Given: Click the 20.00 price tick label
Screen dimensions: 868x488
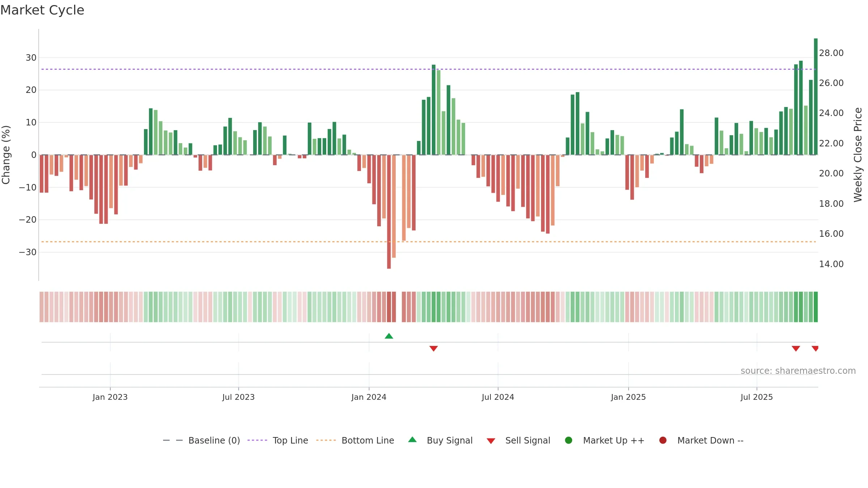Looking at the screenshot, I should coord(831,174).
